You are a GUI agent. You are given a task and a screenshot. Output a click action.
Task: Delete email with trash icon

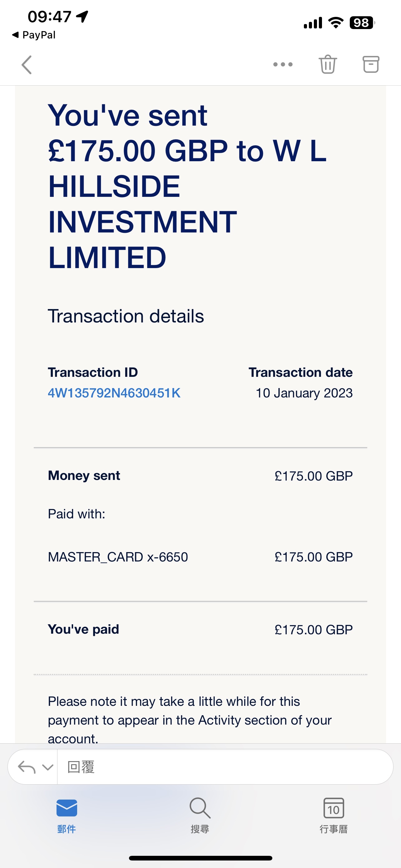(x=328, y=64)
